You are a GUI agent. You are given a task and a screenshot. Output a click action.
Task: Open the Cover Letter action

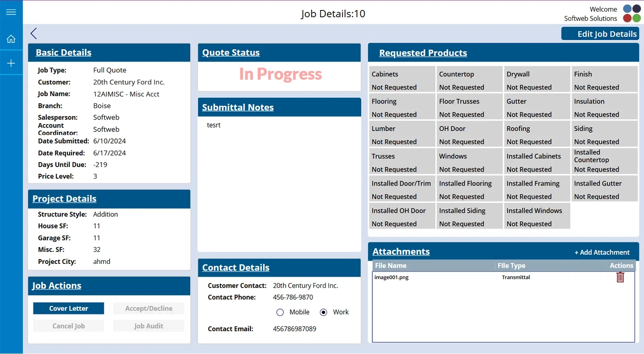pyautogui.click(x=68, y=309)
